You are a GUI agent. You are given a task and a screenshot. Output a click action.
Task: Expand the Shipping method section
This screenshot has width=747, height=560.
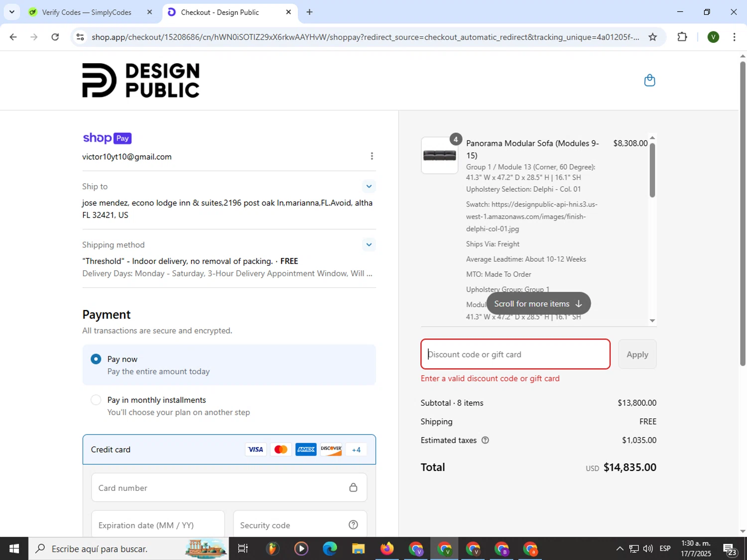tap(369, 244)
